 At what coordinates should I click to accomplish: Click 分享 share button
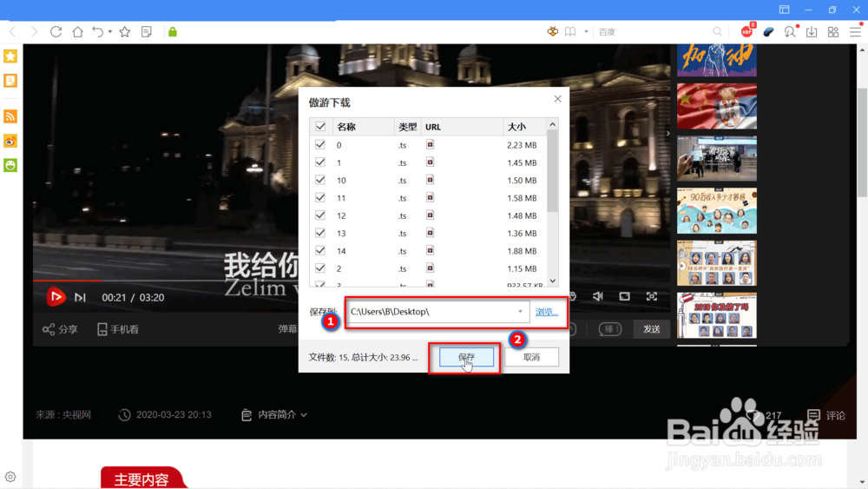tap(60, 329)
